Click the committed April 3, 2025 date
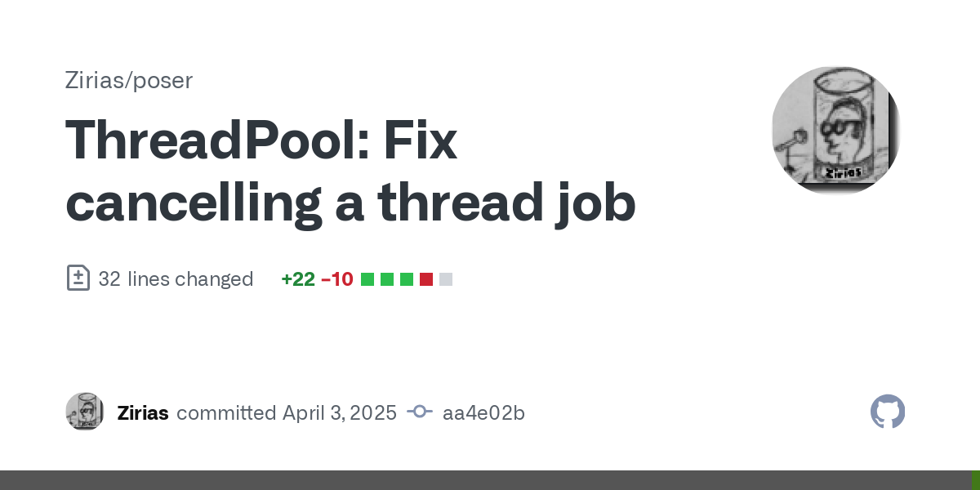This screenshot has height=490, width=980. (287, 412)
